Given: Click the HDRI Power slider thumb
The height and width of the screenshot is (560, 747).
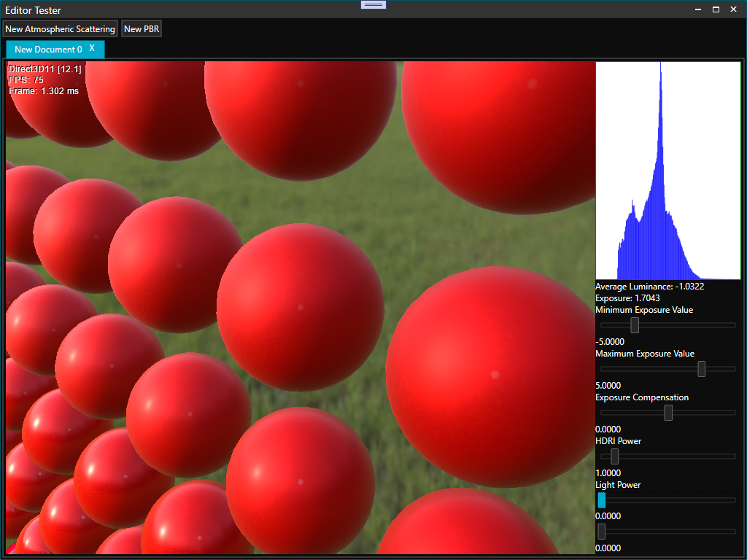Looking at the screenshot, I should click(615, 456).
